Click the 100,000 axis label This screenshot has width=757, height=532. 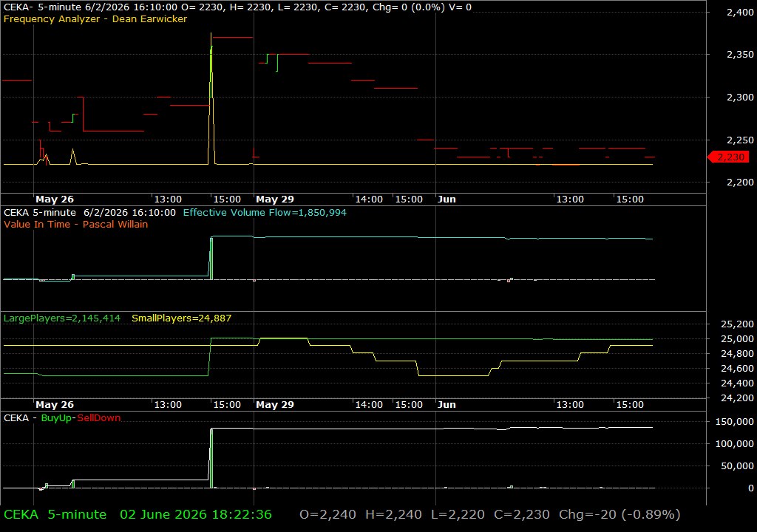click(x=734, y=443)
